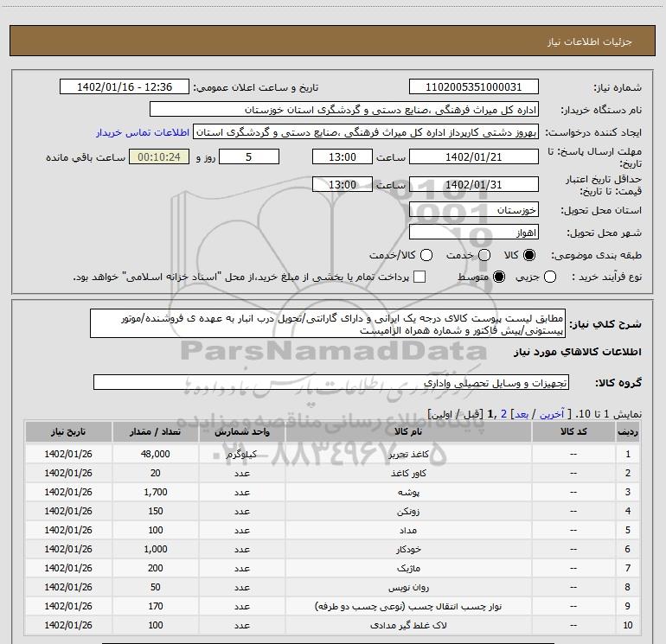Select the خدمت radio button

click(x=484, y=255)
